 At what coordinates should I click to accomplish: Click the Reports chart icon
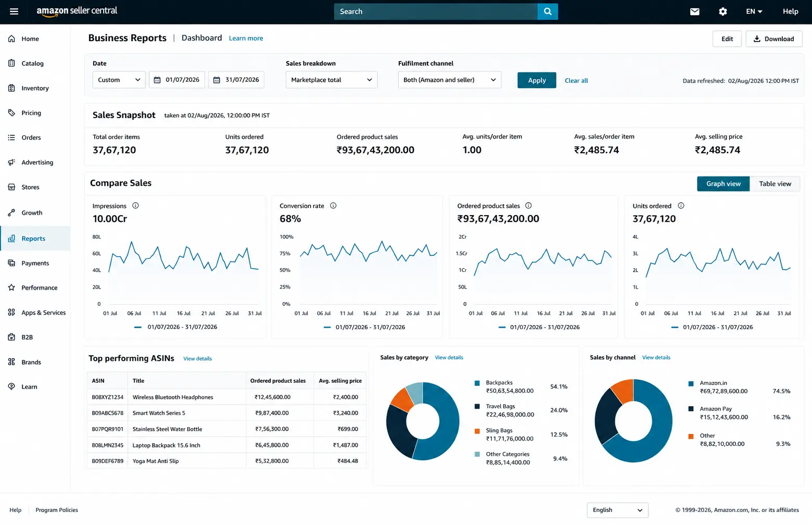click(11, 238)
